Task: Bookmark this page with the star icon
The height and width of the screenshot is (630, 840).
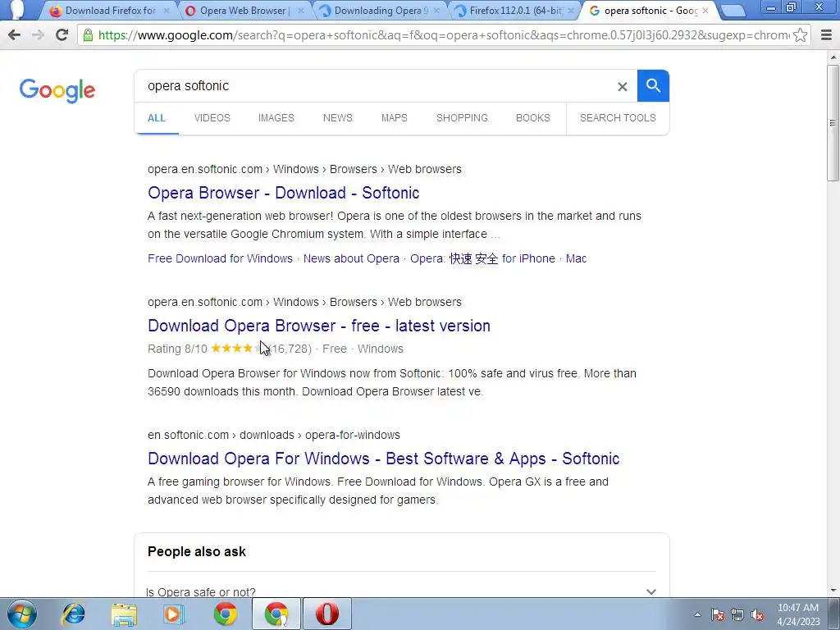Action: (x=800, y=35)
